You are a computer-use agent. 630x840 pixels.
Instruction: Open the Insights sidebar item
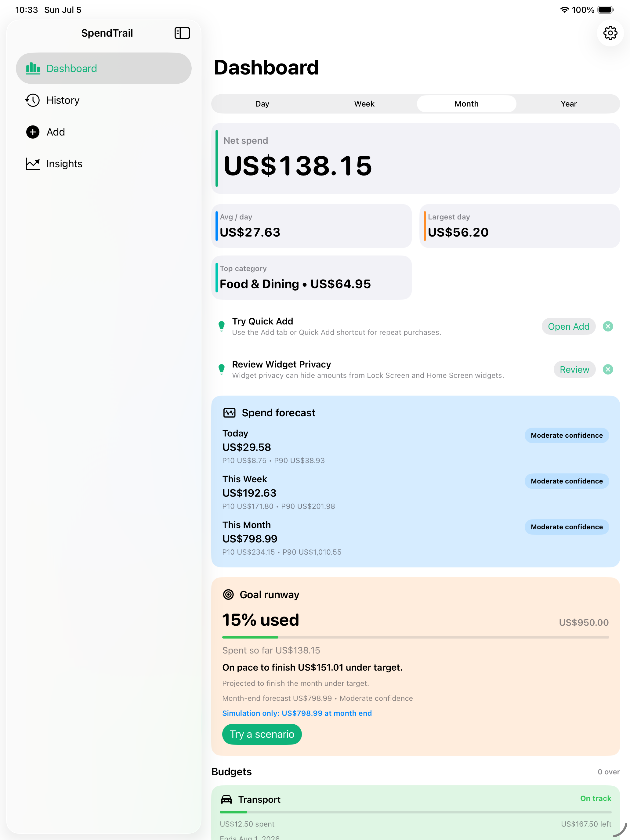[104, 164]
